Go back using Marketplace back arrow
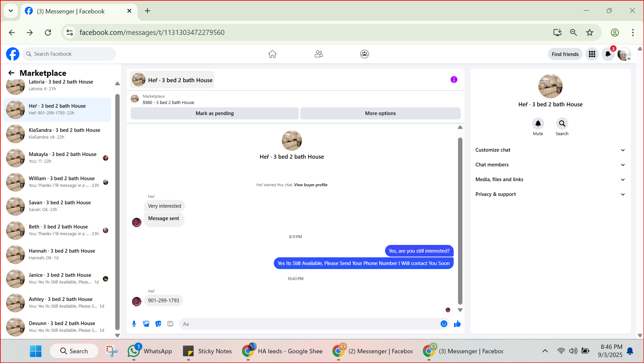 (x=11, y=73)
